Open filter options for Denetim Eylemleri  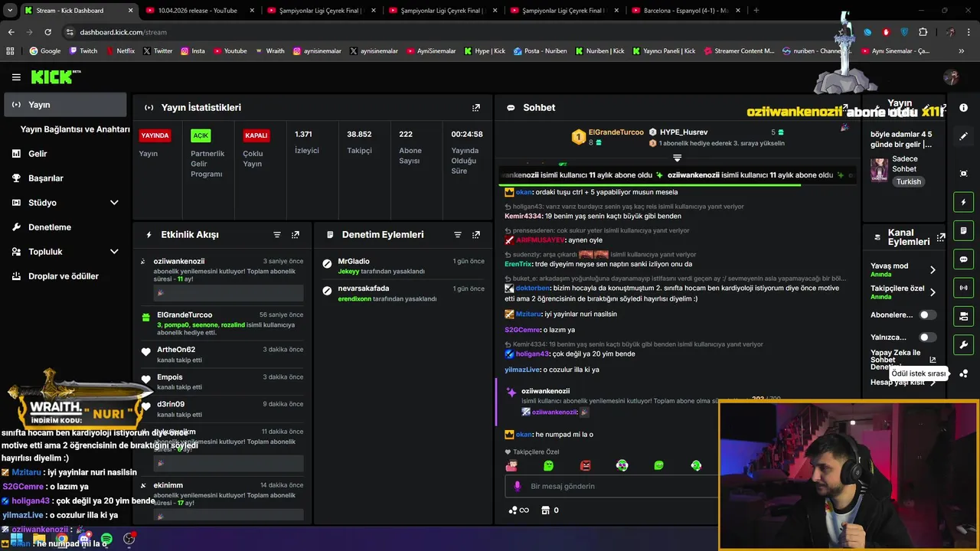point(458,235)
